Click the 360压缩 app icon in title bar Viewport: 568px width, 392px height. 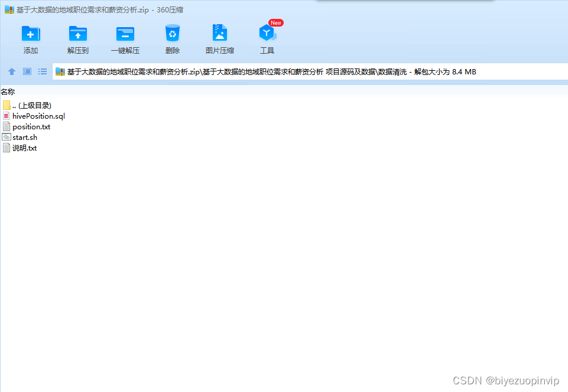[x=9, y=10]
